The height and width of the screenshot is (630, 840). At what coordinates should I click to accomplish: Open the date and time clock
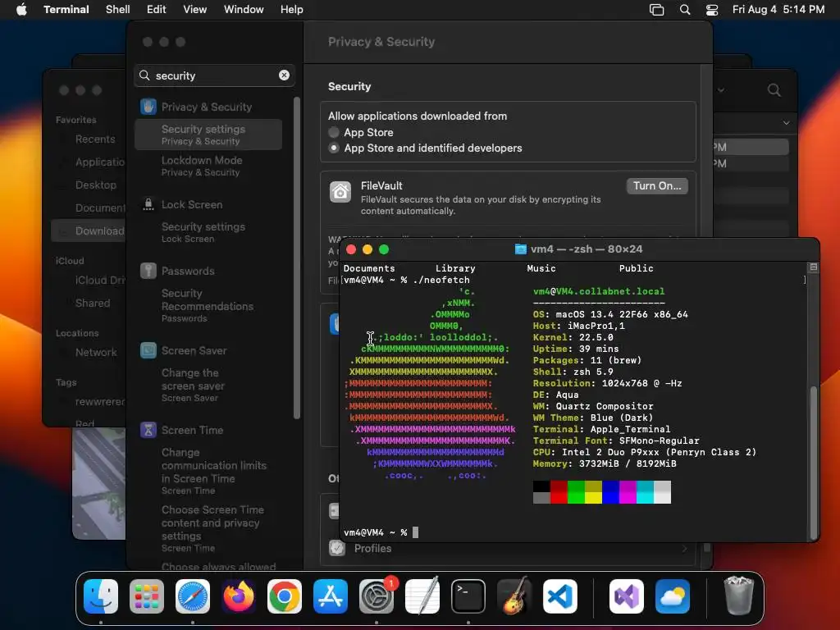pyautogui.click(x=778, y=10)
